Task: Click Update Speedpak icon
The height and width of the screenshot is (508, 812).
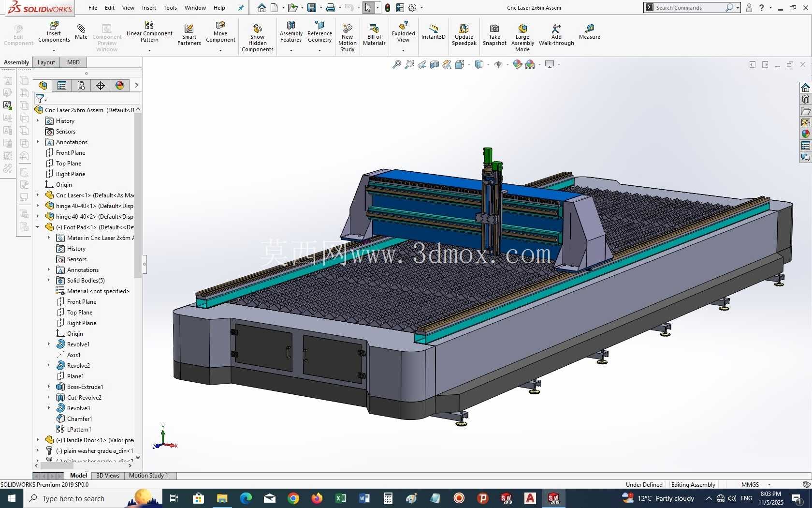Action: 464,35
